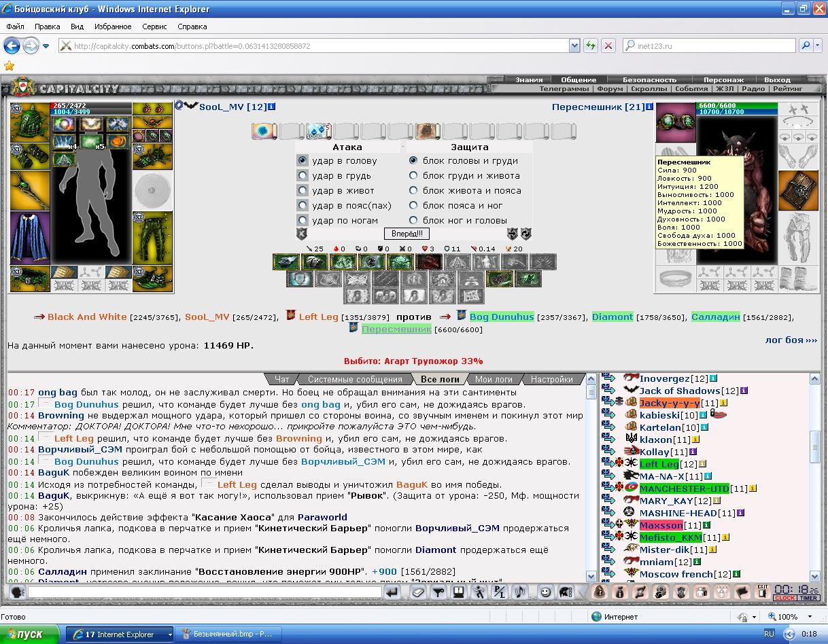Select defense 'блок груди и живота'
The width and height of the screenshot is (828, 644).
pyautogui.click(x=413, y=176)
